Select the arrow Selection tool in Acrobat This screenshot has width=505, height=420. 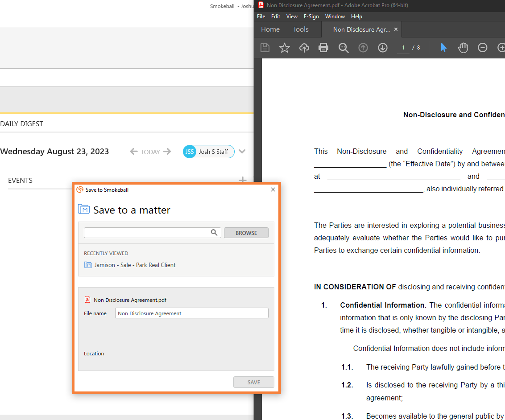(443, 48)
